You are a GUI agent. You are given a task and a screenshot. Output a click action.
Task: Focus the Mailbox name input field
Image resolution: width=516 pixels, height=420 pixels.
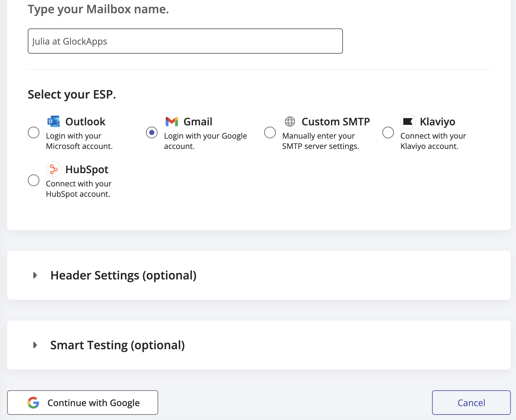(x=185, y=41)
